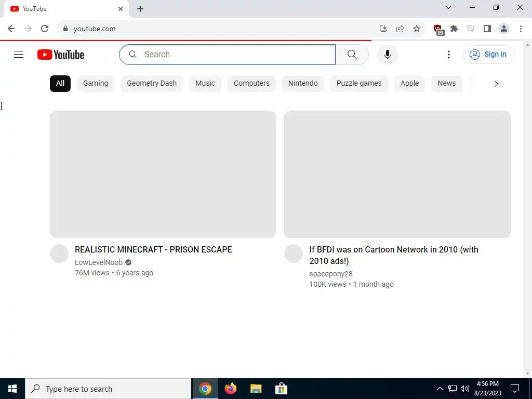The height and width of the screenshot is (399, 532).
Task: Open the Windows Start menu
Action: [12, 389]
